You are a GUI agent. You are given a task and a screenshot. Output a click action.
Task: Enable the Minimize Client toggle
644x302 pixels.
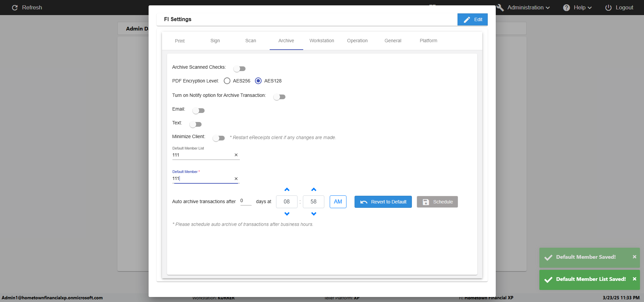pos(219,138)
